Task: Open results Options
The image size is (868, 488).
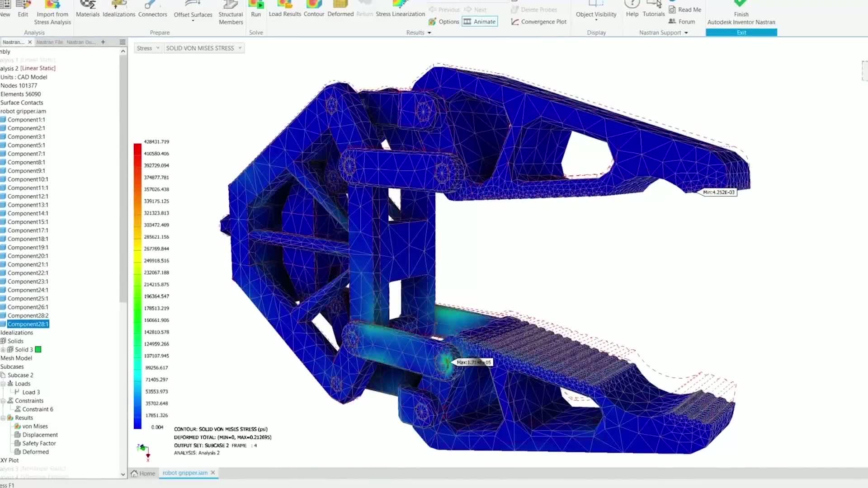Action: click(443, 22)
